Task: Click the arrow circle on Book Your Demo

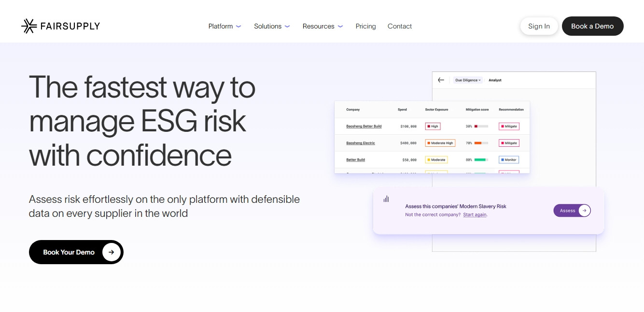Action: pos(111,252)
